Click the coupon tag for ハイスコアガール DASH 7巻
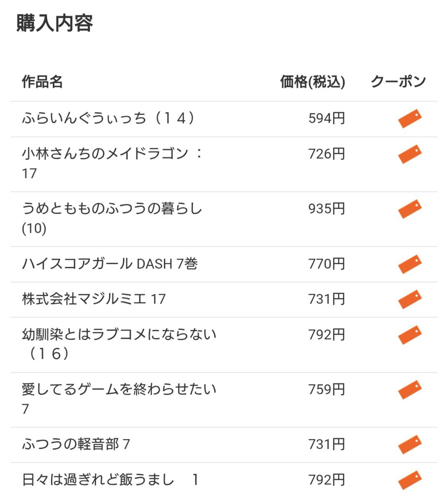The width and height of the screenshot is (448, 502). (410, 264)
